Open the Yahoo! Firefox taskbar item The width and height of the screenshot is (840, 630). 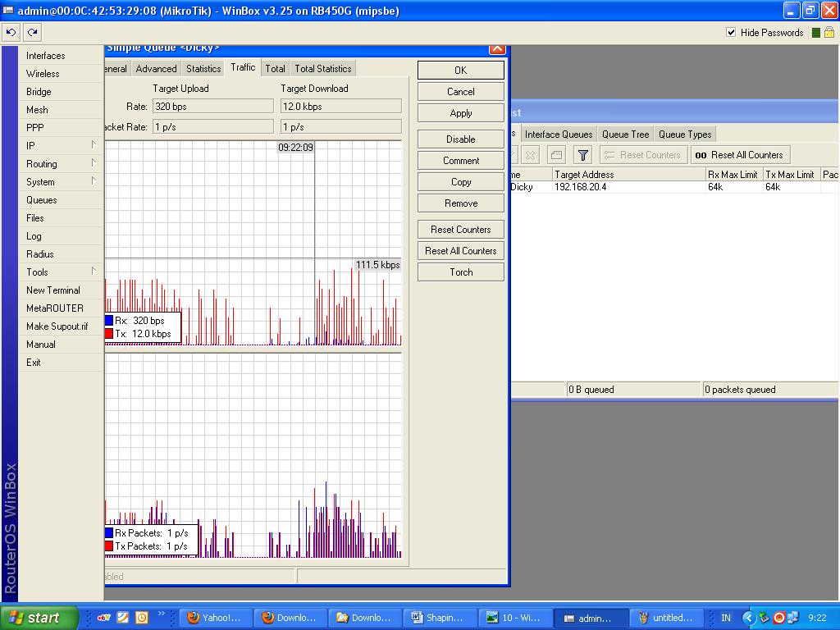coord(214,618)
